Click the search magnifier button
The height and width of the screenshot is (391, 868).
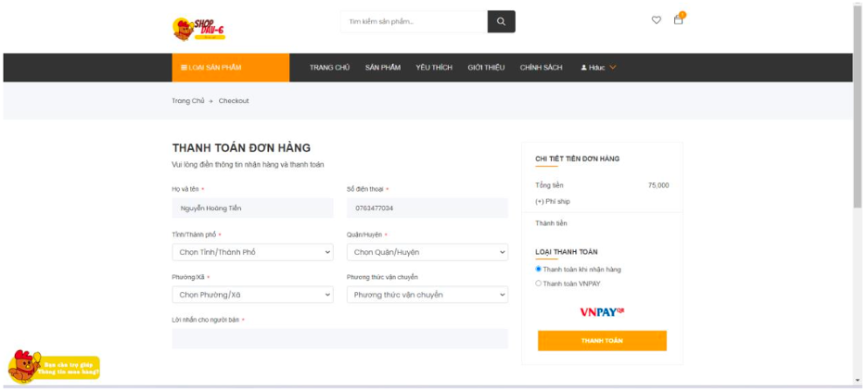(x=501, y=21)
